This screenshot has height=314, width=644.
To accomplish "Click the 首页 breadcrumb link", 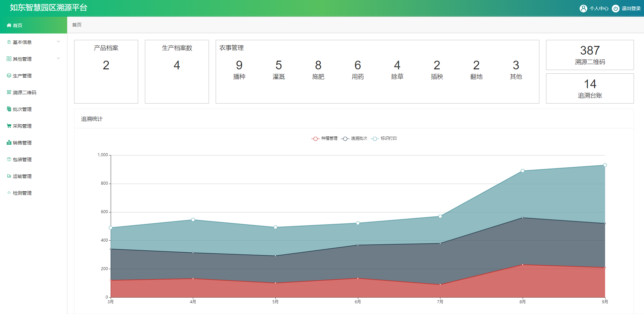I will [x=77, y=25].
